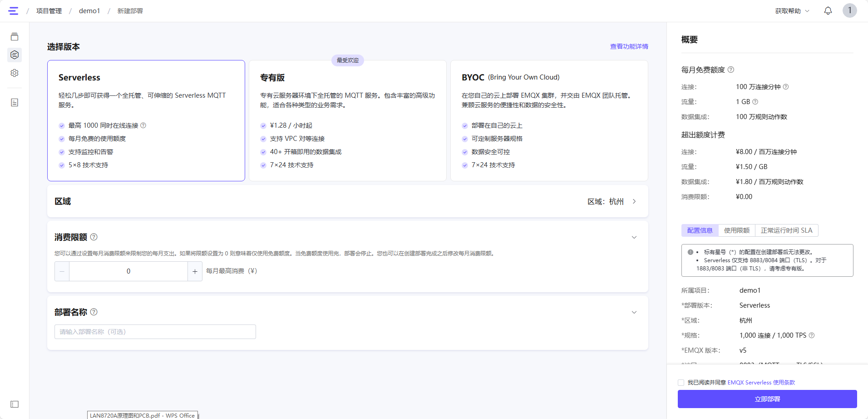Click the ¥0.00 消费限额 value
Viewport: 868px width, 419px height.
[744, 197]
